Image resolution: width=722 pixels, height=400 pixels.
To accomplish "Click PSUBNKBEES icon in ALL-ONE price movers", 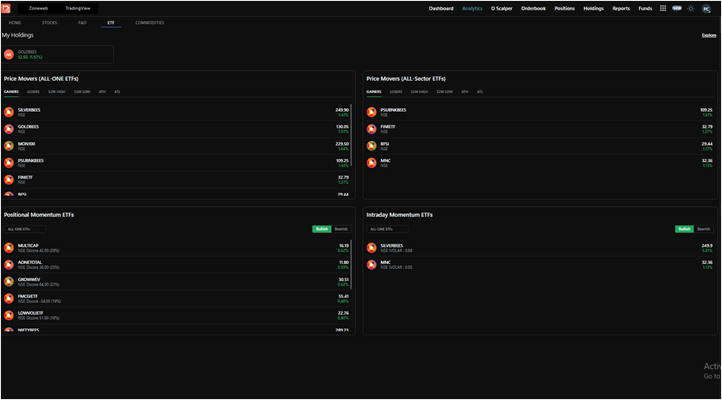I will point(9,162).
